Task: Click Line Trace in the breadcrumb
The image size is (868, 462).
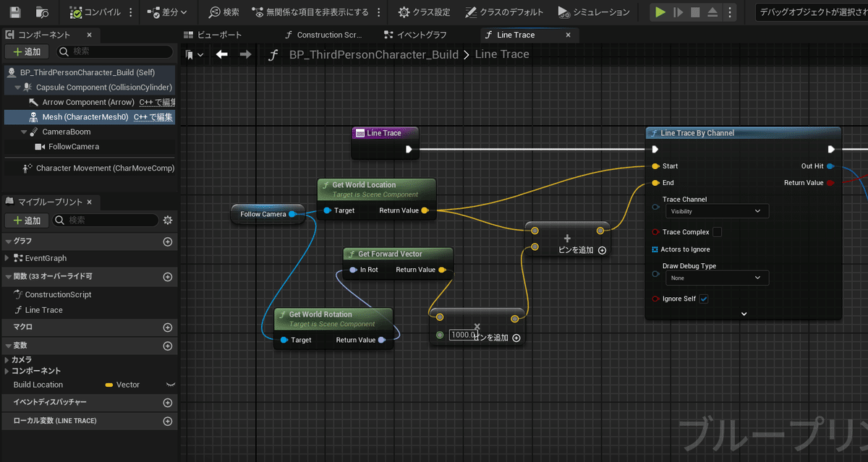Action: click(502, 54)
